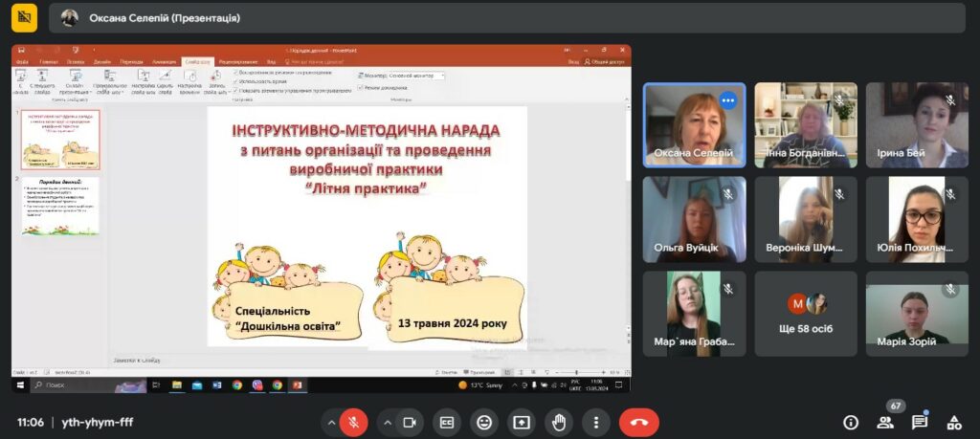Raise your hand in the meeting
This screenshot has width=980, height=439.
coord(559,422)
